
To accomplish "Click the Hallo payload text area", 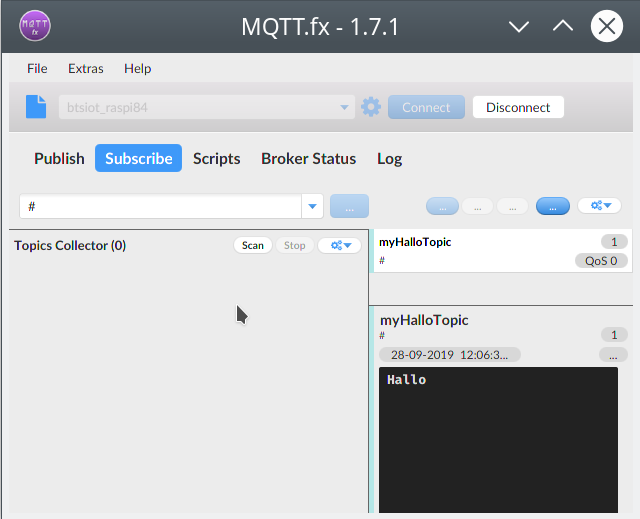I will pyautogui.click(x=498, y=439).
